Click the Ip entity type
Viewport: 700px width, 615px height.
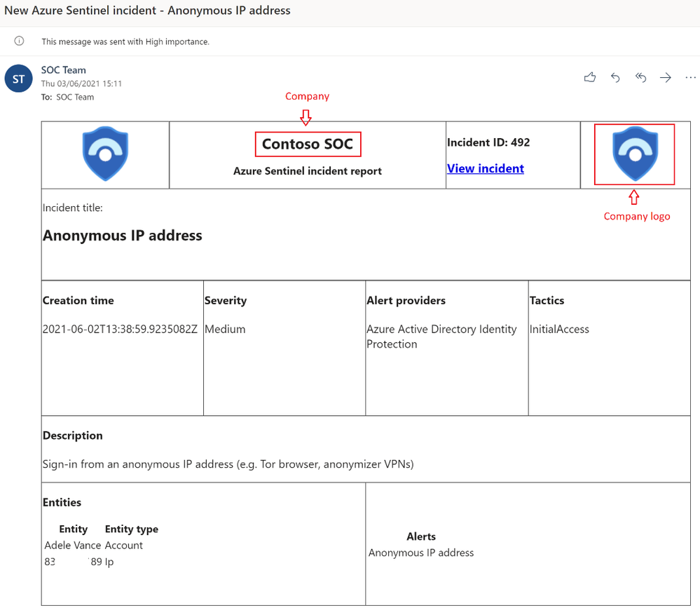pos(109,562)
